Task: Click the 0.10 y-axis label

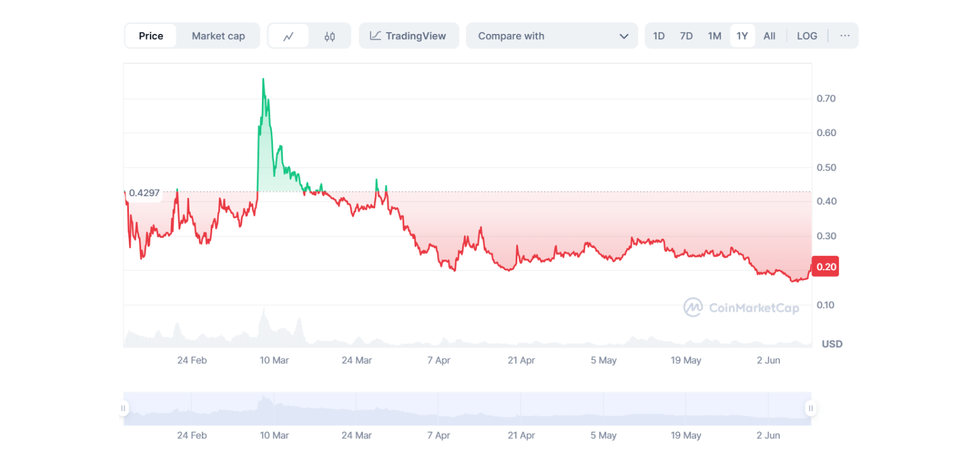Action: pyautogui.click(x=825, y=305)
